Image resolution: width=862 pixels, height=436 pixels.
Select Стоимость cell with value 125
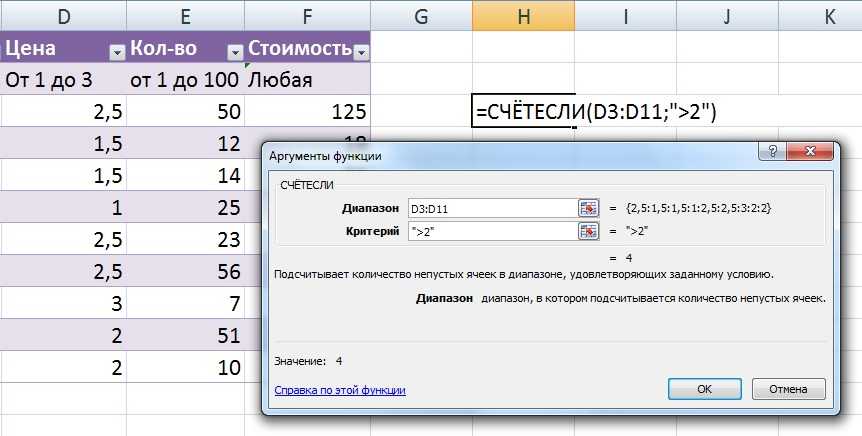click(x=307, y=111)
